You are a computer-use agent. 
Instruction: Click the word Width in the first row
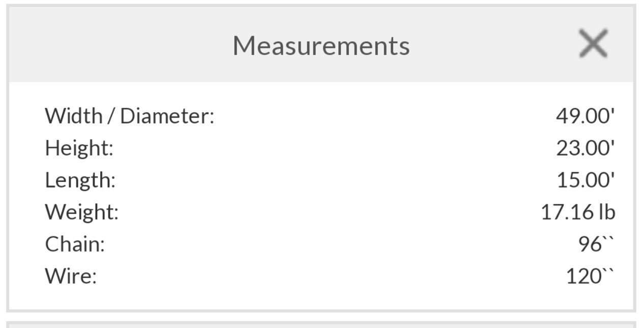pyautogui.click(x=73, y=116)
